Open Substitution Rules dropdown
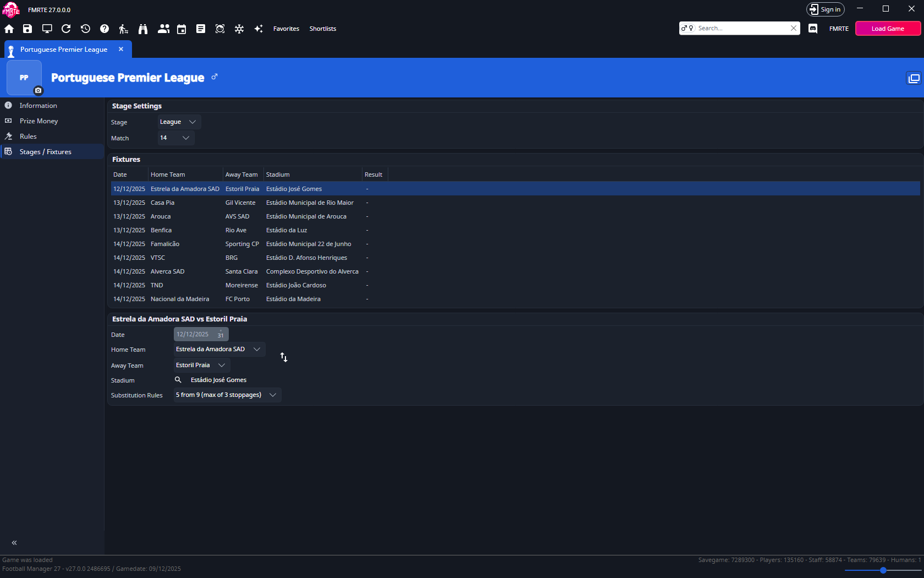924x578 pixels. 227,395
